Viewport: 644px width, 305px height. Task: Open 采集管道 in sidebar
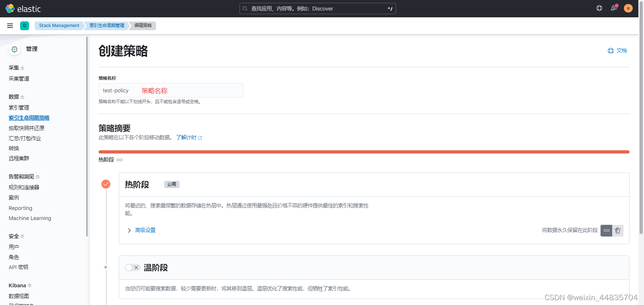click(19, 79)
